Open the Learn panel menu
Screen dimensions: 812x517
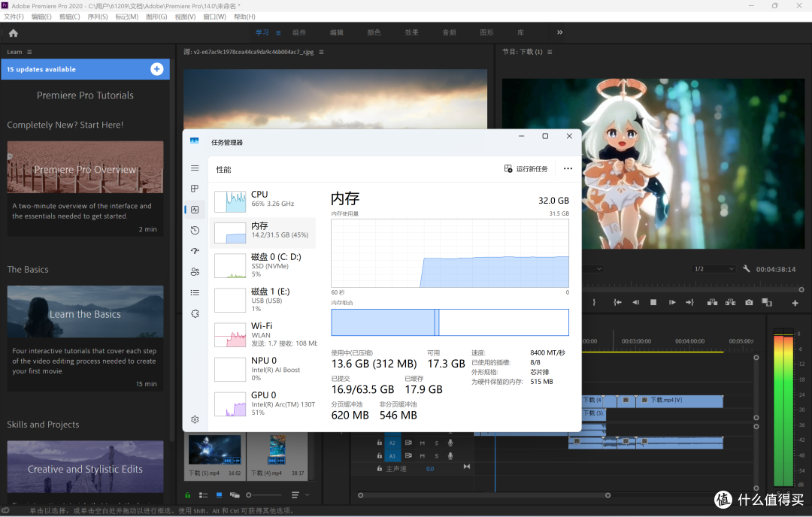[29, 53]
